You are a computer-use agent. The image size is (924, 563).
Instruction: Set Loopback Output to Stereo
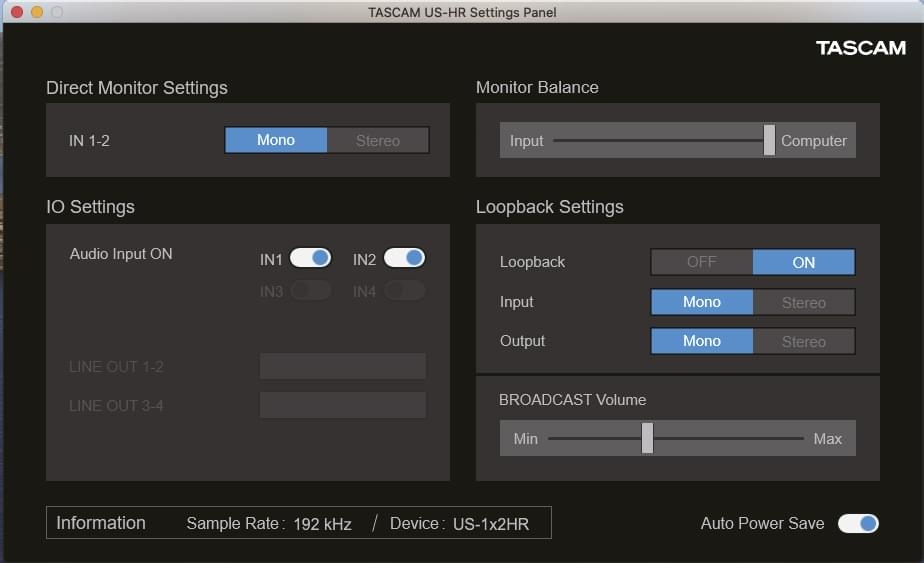(804, 341)
